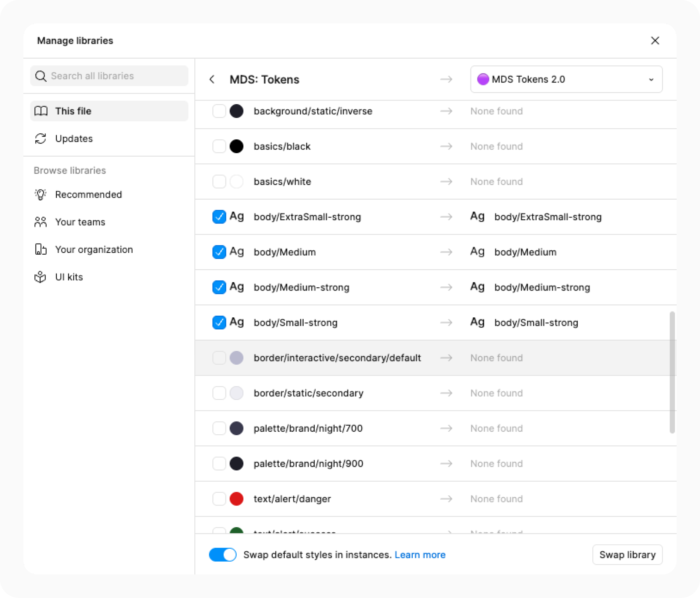Click the refresh icon beside Updates
Screen dimensions: 700x598
(x=41, y=139)
